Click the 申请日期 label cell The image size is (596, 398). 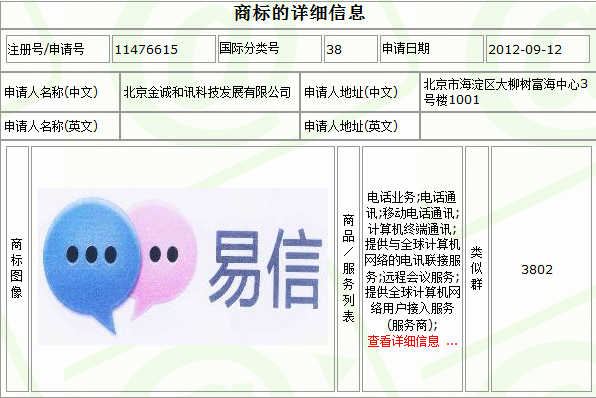point(432,49)
